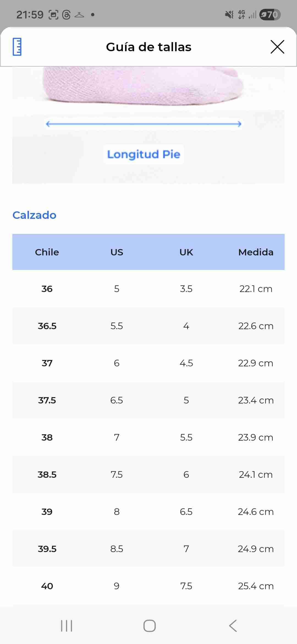Screen dimensions: 297x644
Task: Tap the battery indicator in status bar
Action: click(x=270, y=15)
